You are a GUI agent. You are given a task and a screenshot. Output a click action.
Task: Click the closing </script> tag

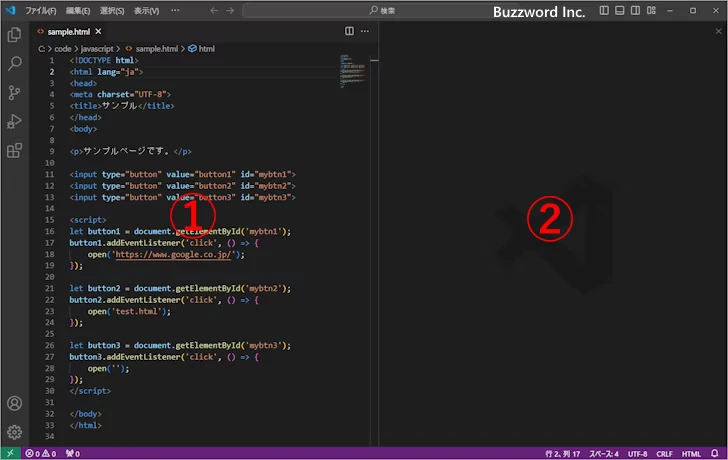click(90, 391)
